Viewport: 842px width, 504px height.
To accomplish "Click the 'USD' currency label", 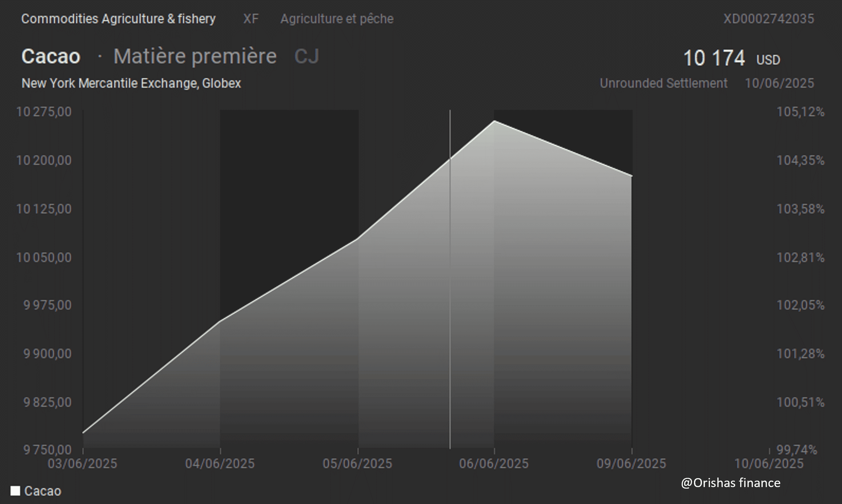I will [x=768, y=60].
